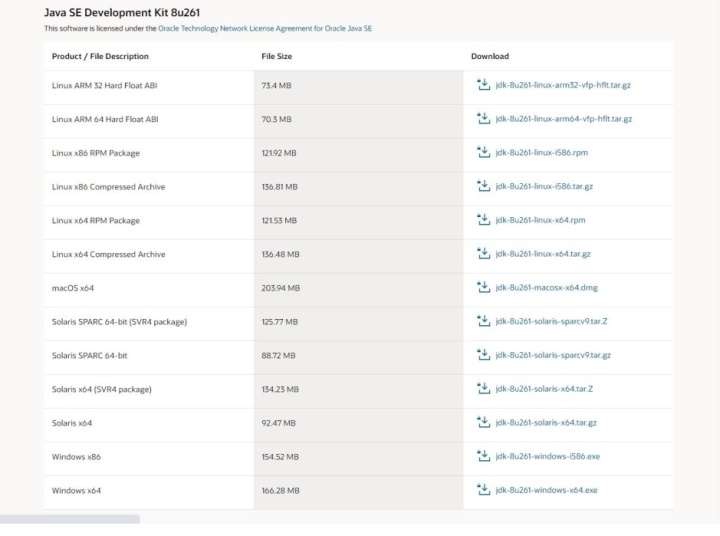Select Solaris SPARC 64-bit (SVR4 package) text
Image resolution: width=720 pixels, height=536 pixels.
119,322
